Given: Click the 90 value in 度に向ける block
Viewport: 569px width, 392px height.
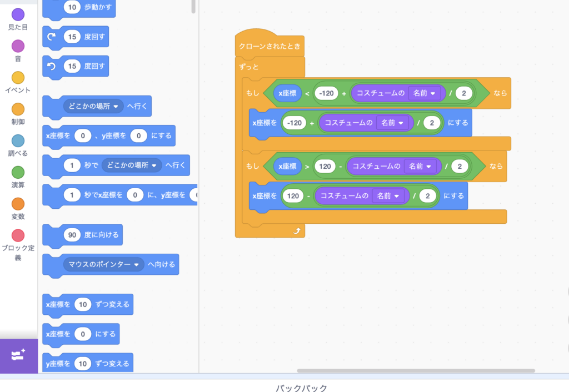Looking at the screenshot, I should coord(72,235).
